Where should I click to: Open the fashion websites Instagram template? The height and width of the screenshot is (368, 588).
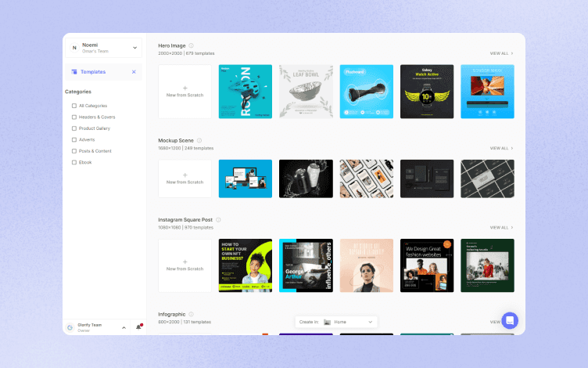click(427, 265)
